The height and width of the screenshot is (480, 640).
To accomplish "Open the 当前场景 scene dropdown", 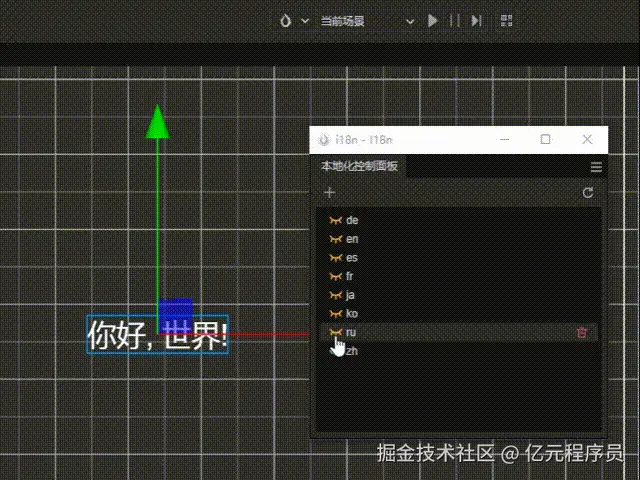I will pos(366,20).
